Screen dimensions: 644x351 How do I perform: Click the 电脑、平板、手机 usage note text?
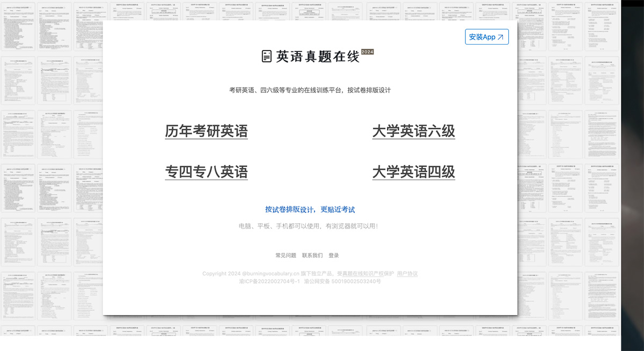click(x=310, y=226)
